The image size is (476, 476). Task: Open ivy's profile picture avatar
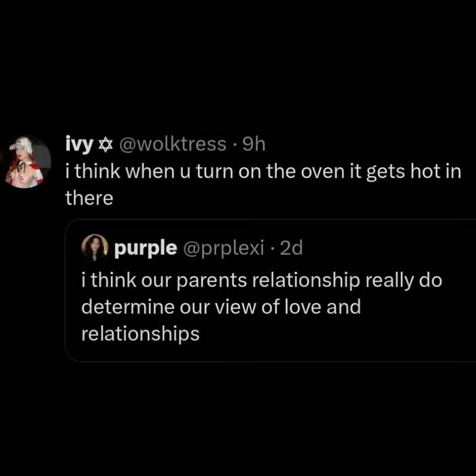[27, 162]
